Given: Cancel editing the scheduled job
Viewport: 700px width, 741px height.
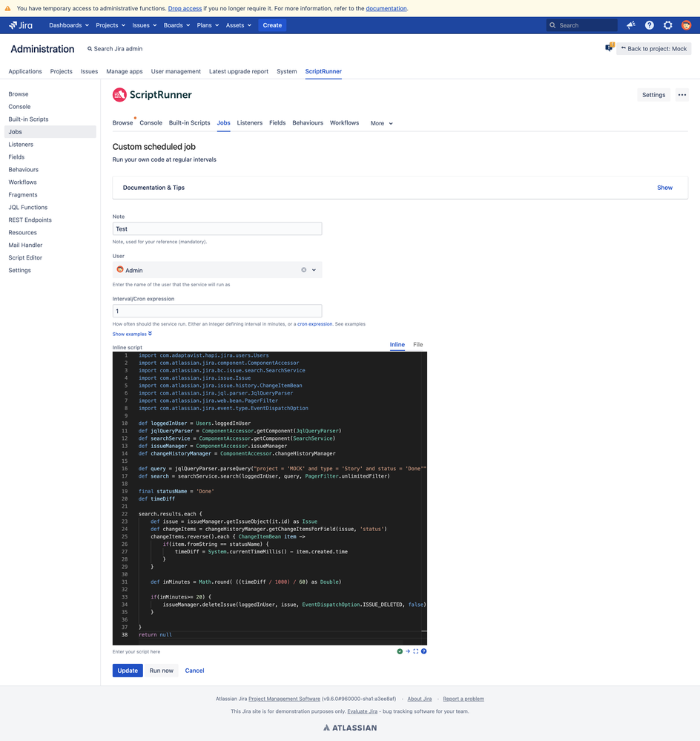Looking at the screenshot, I should [x=194, y=671].
